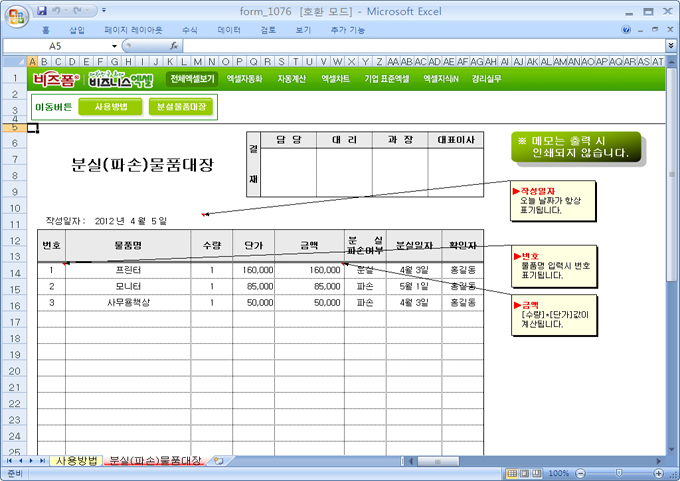Click the insert function fx icon
This screenshot has height=481, width=680.
[x=174, y=46]
